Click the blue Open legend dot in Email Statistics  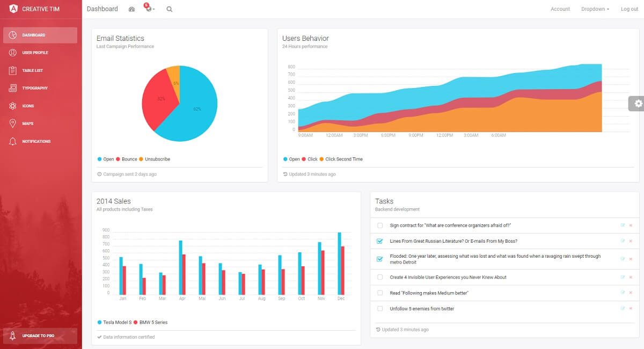(x=99, y=159)
